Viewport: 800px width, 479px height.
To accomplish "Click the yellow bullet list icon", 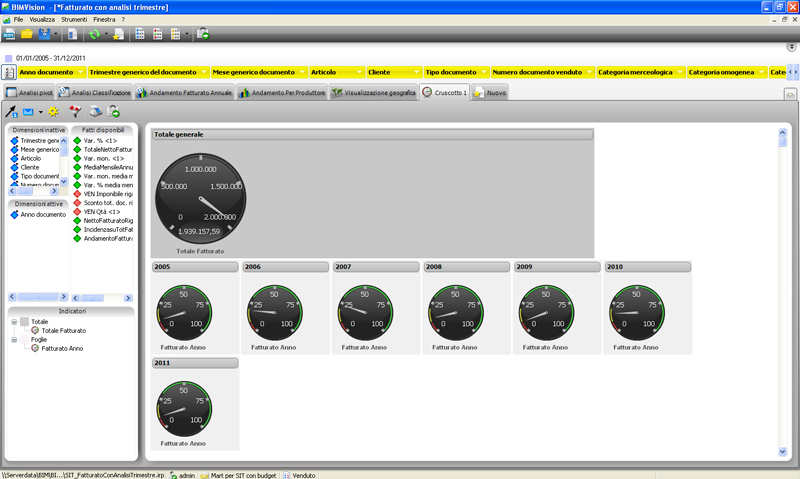I will point(176,34).
